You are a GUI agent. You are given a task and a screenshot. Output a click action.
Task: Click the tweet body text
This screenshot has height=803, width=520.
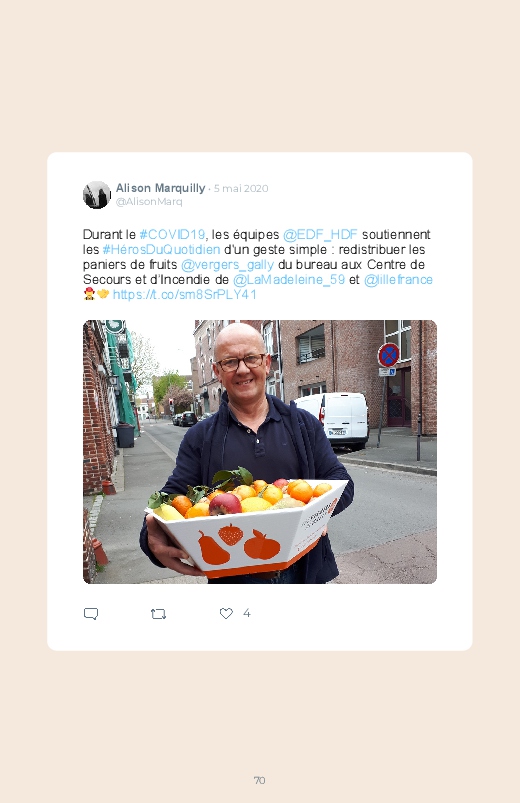[x=258, y=264]
